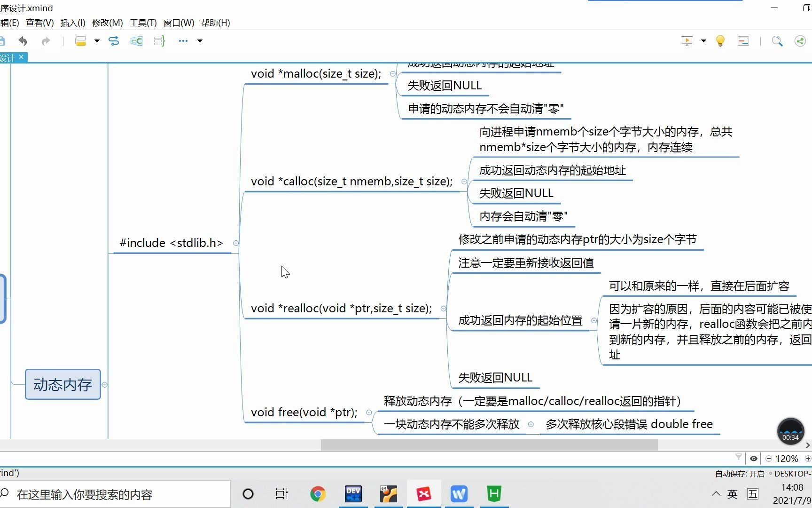Image resolution: width=812 pixels, height=508 pixels.
Task: Collapse the 动态内存 topic branch
Action: 105,385
